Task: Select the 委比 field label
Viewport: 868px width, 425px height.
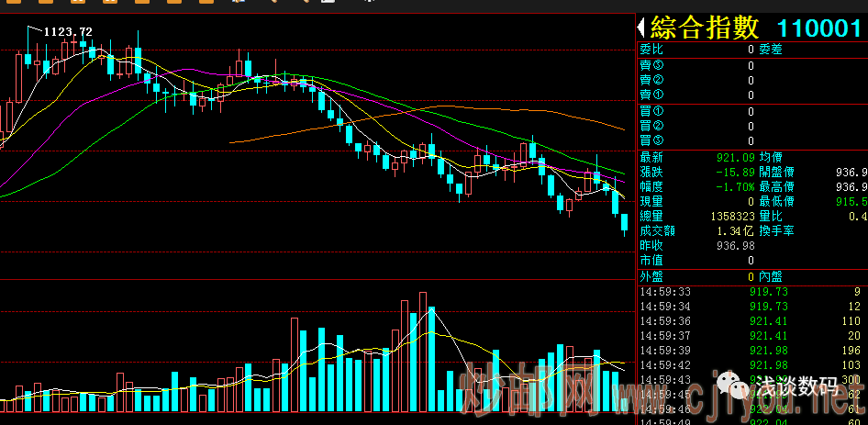Action: point(651,50)
